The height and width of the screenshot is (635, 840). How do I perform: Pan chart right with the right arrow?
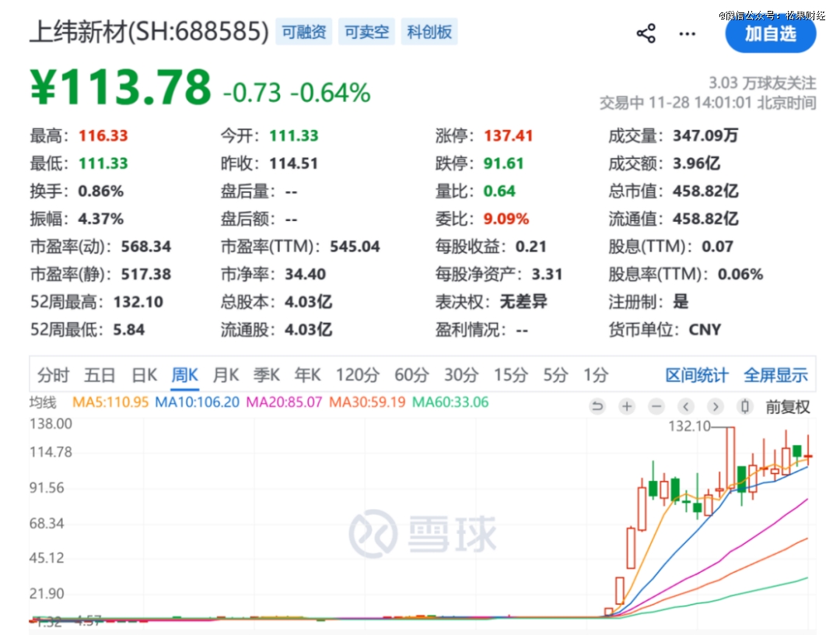coord(716,406)
